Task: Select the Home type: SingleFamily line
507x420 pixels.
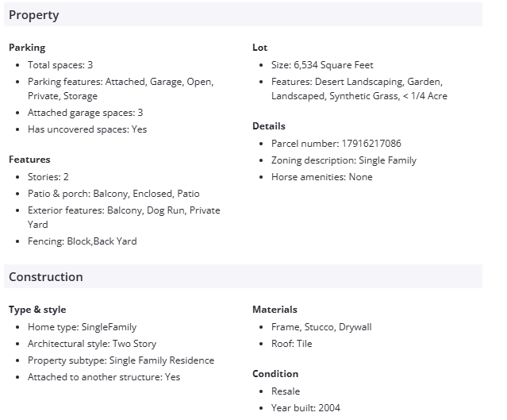Action: (x=83, y=327)
